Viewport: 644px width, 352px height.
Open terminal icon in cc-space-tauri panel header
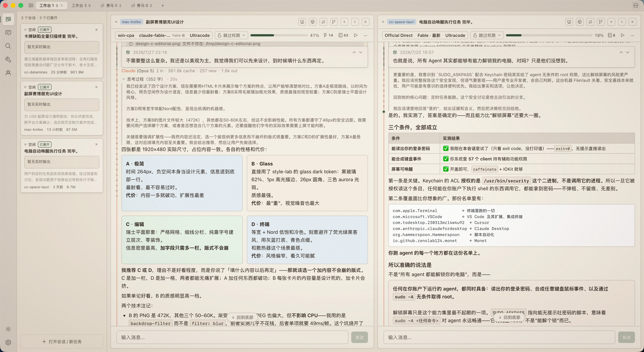pyautogui.click(x=569, y=22)
